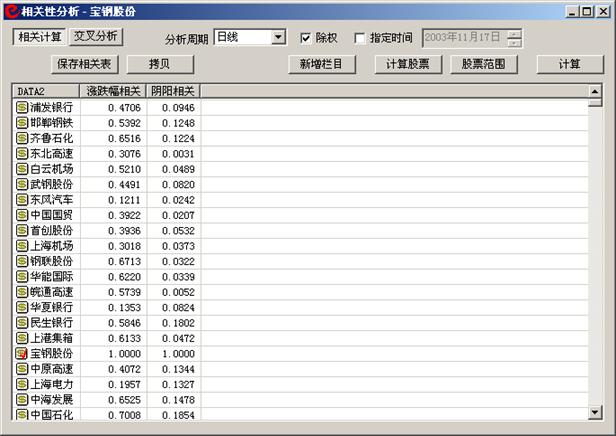Select the 宝钢股份 row name
This screenshot has height=436, width=616.
(x=51, y=354)
